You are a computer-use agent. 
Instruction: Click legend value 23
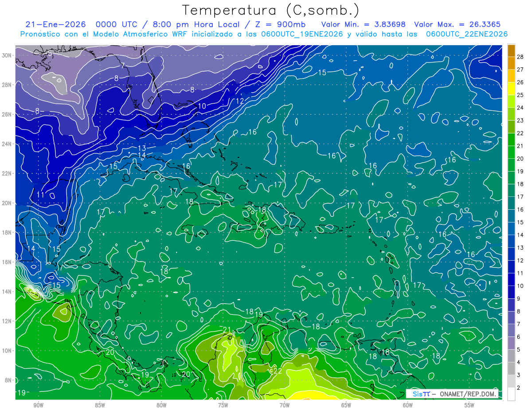[x=521, y=121]
